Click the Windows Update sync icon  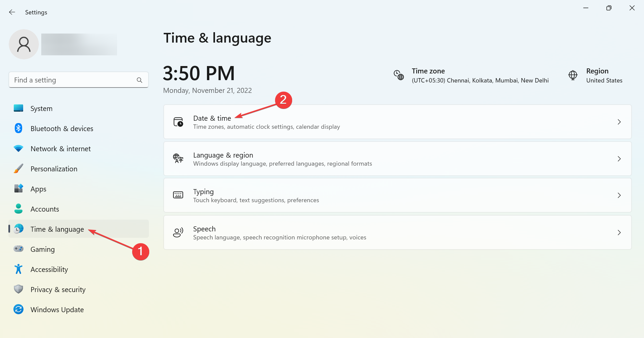tap(18, 309)
